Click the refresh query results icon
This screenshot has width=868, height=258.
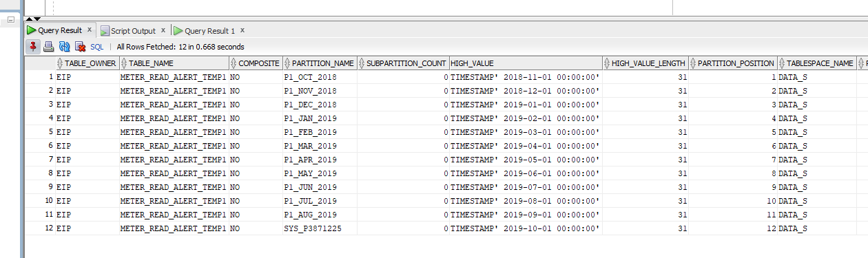(65, 47)
